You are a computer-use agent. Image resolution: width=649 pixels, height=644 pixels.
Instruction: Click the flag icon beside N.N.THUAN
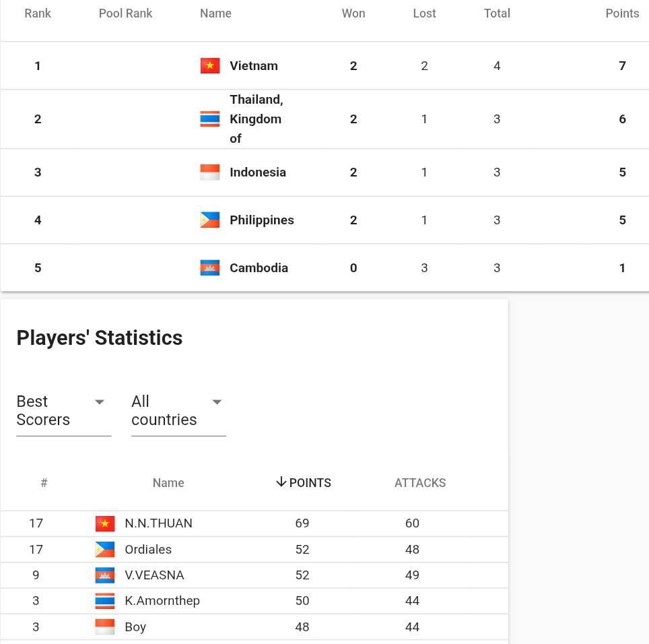[x=105, y=523]
